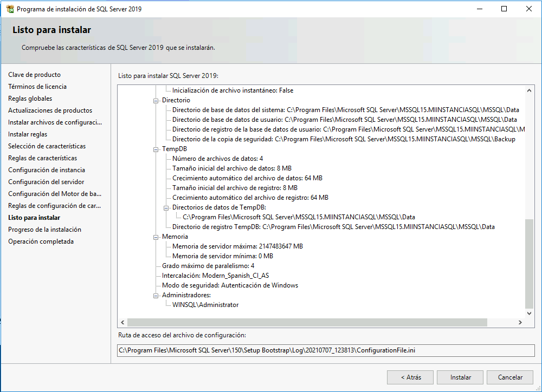Collapse the Memoria tree node
Viewport: 542px width, 392px height.
(x=156, y=237)
